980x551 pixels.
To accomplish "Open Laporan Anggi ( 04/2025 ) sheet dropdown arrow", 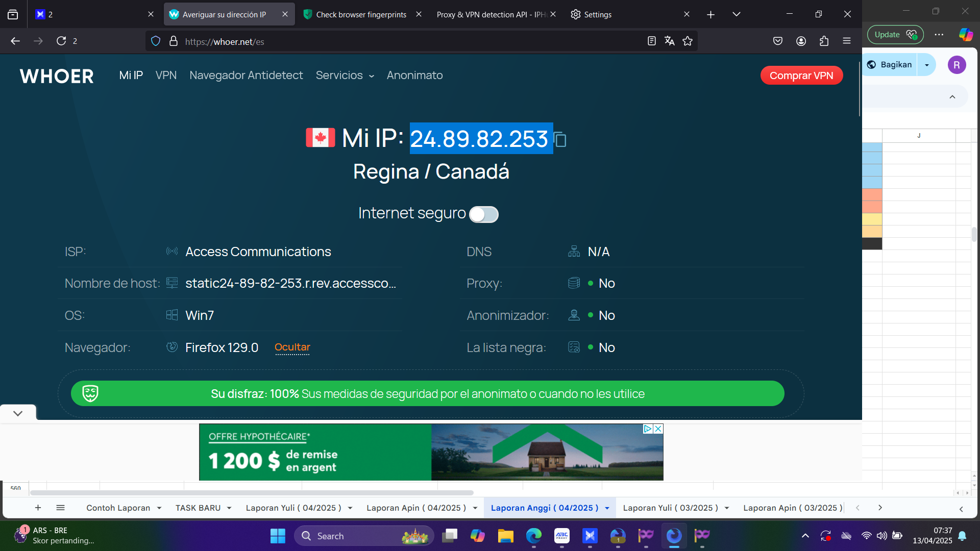I will pyautogui.click(x=607, y=508).
